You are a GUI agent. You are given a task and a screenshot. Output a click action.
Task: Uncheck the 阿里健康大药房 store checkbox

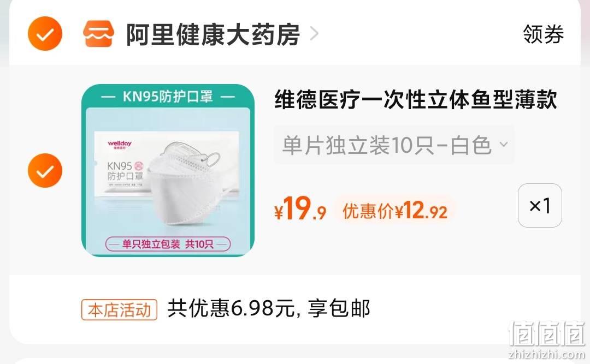coord(45,34)
